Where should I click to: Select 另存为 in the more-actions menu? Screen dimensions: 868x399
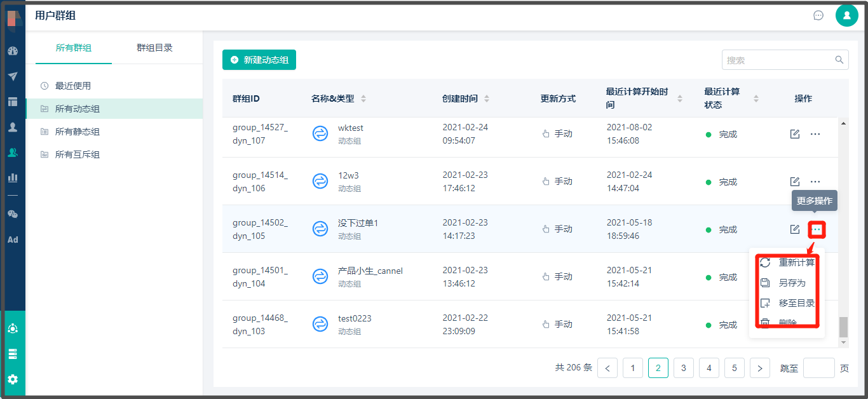coord(788,283)
